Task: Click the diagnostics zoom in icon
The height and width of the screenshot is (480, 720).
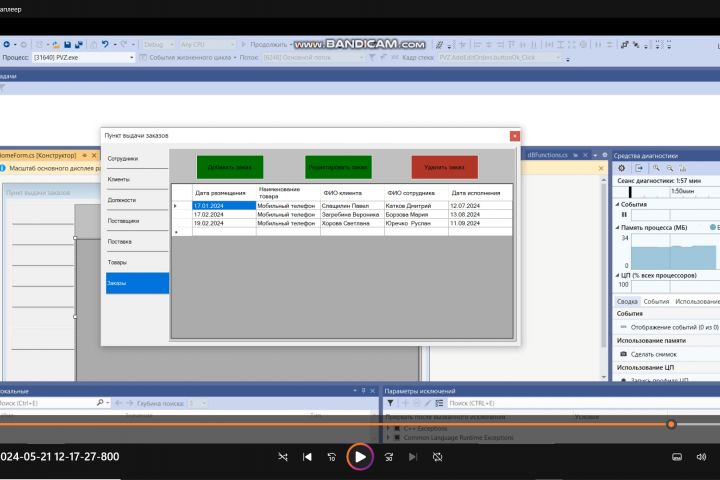Action: (657, 169)
